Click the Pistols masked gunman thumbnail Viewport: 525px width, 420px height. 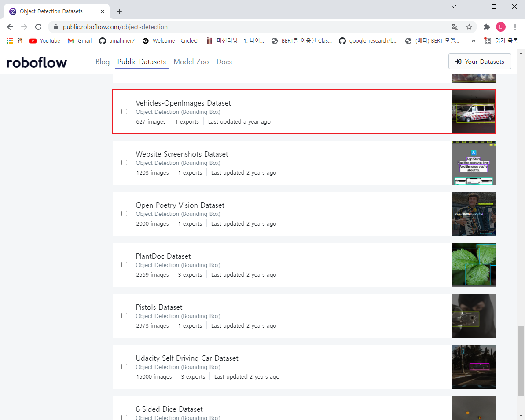pos(473,316)
